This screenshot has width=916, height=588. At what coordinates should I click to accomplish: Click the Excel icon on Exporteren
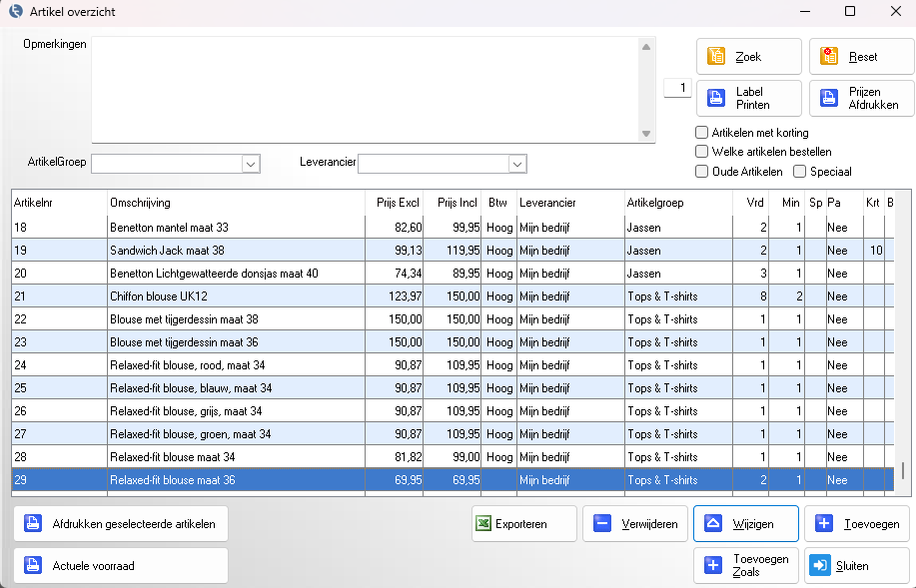coord(482,524)
